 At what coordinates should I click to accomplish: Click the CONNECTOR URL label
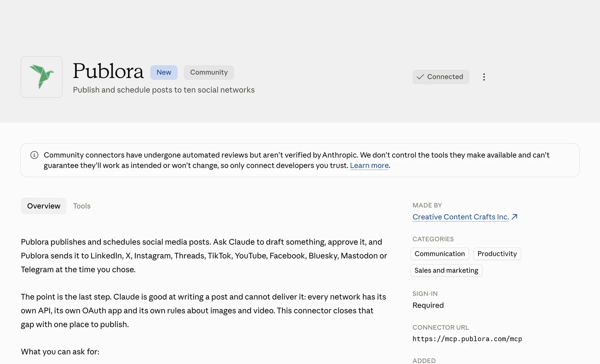pyautogui.click(x=441, y=327)
